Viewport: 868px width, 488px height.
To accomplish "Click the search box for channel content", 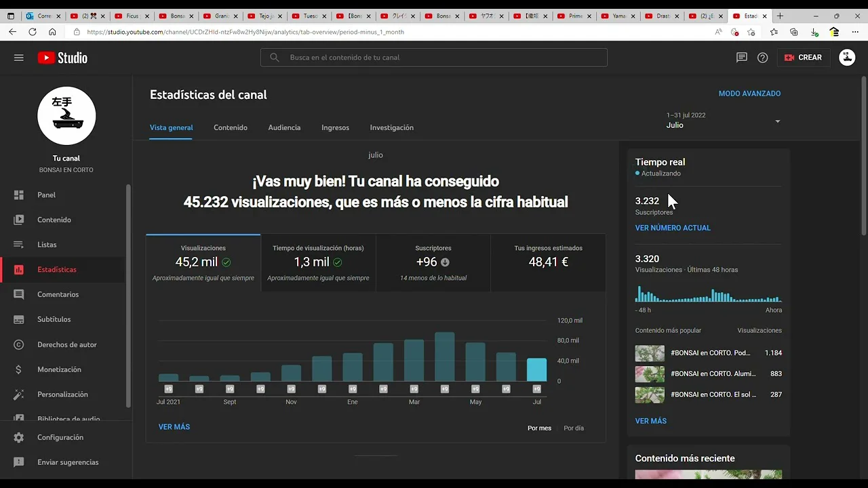I will [434, 58].
